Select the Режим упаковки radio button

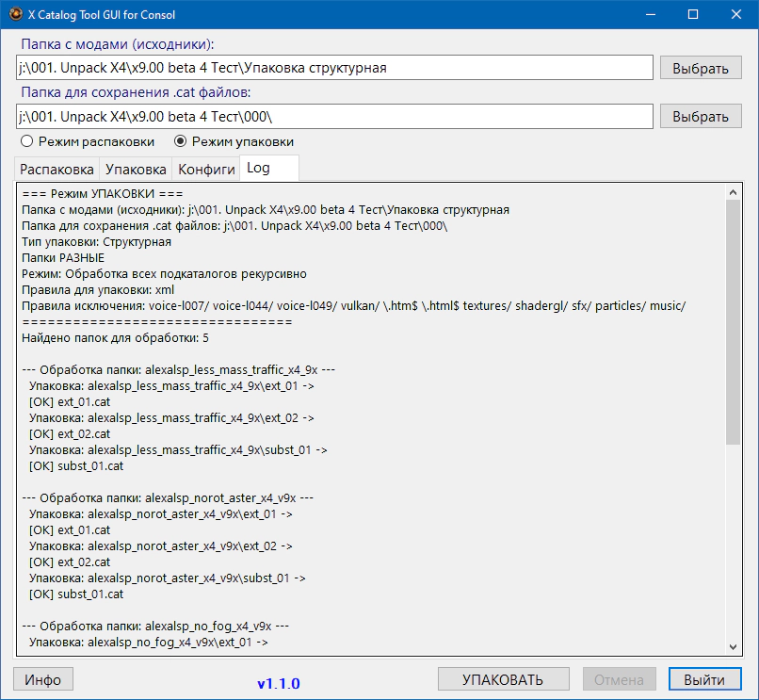coord(182,141)
